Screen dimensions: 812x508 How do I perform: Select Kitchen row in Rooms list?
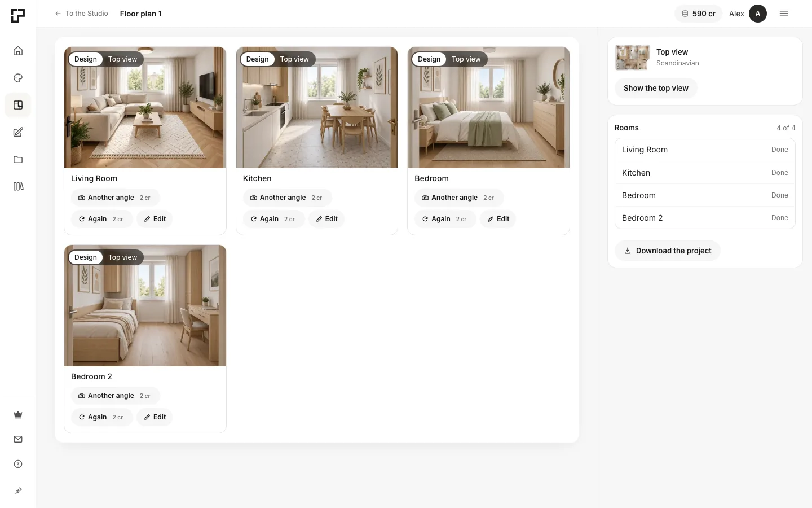point(705,173)
